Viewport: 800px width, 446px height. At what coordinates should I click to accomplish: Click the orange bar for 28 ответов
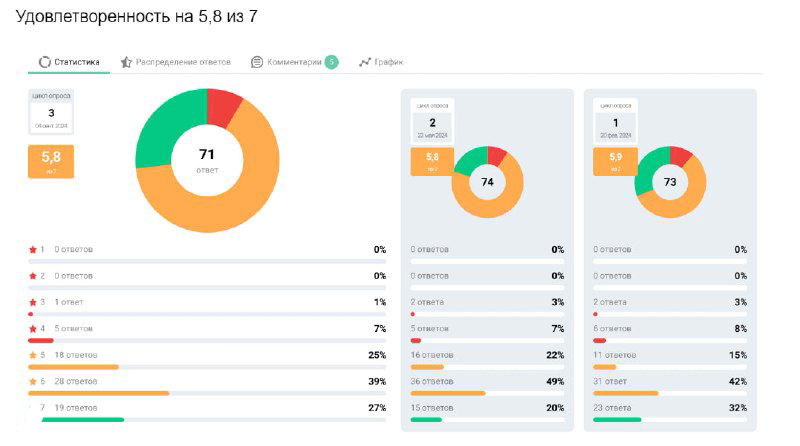98,393
